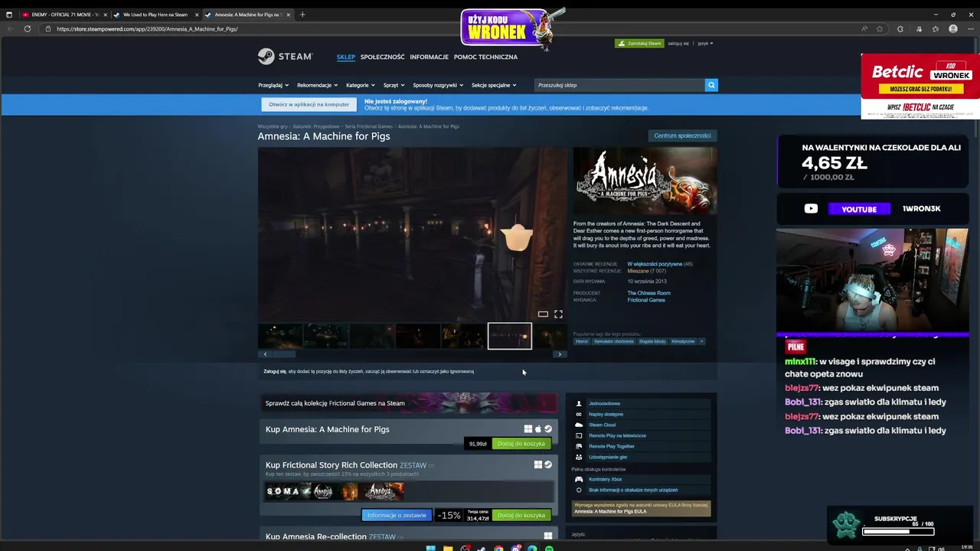Open the SKLEP store menu
Image resolution: width=980 pixels, height=551 pixels.
point(346,57)
